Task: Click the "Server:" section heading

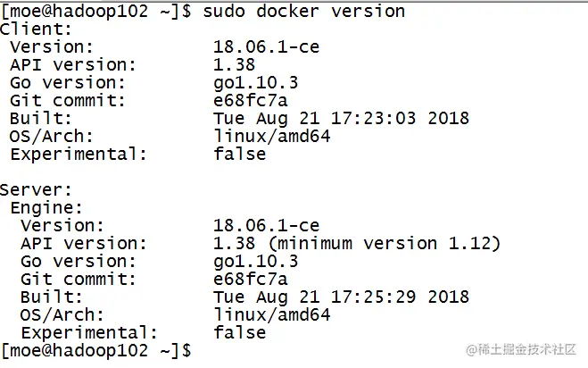Action: (37, 189)
